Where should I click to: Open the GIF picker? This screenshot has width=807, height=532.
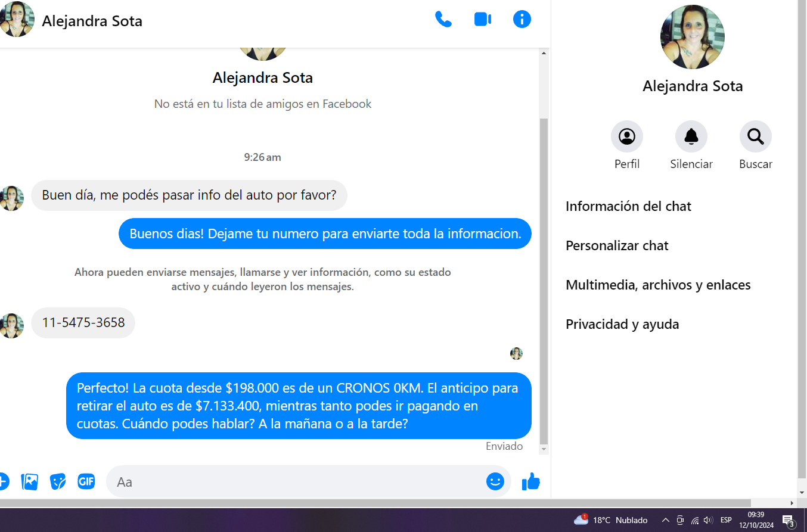[x=86, y=481]
